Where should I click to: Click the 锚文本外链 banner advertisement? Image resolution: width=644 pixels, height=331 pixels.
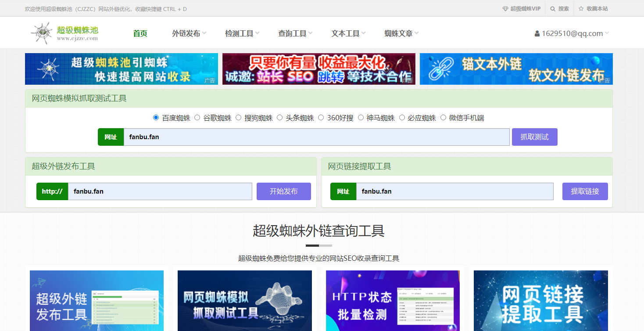tap(516, 69)
